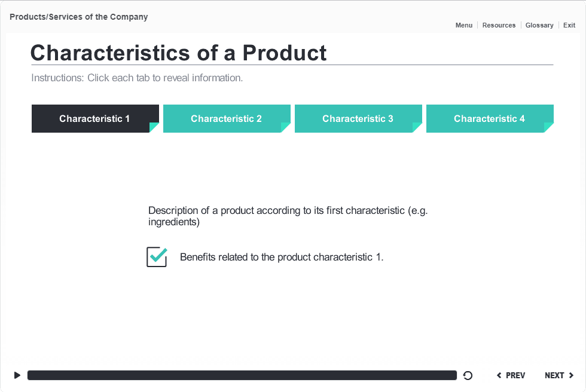586x392 pixels.
Task: Open the Resources link
Action: 499,25
